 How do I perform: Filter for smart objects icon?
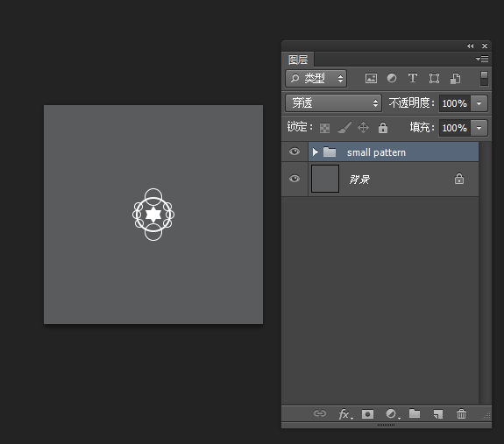455,78
